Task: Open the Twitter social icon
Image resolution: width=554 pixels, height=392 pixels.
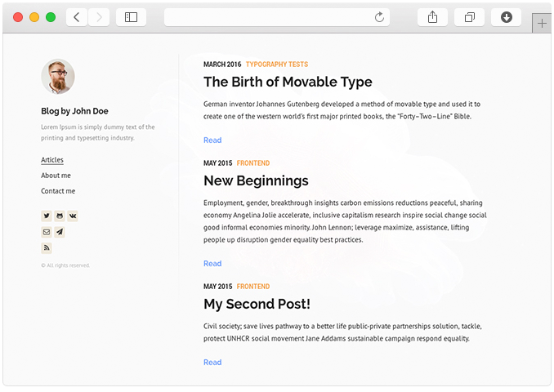Action: tap(47, 216)
